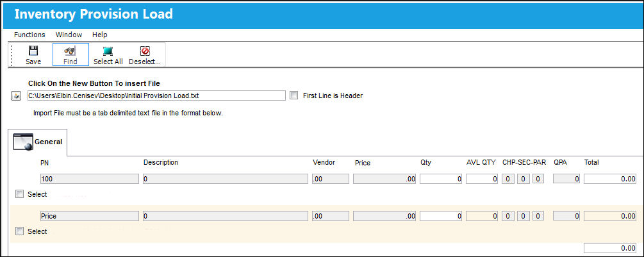644x257 pixels.
Task: Click the New file insert button icon
Action: 15,96
